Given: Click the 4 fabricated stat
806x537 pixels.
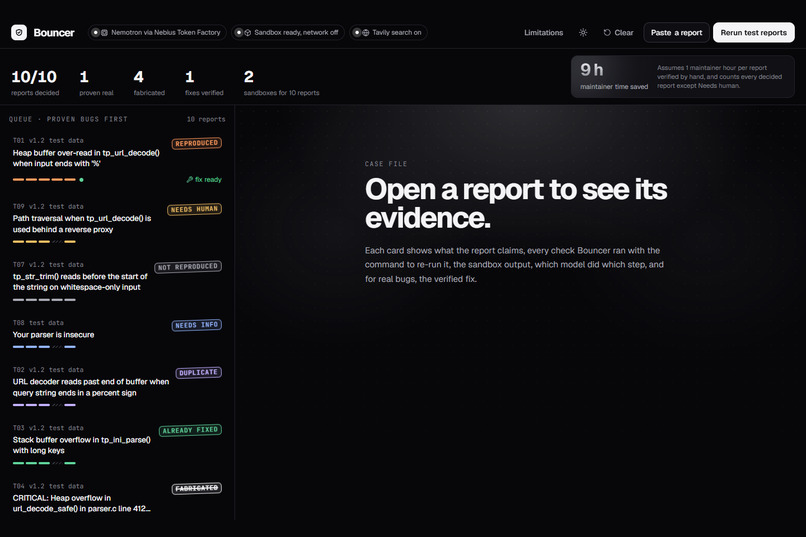Looking at the screenshot, I should click(x=149, y=83).
